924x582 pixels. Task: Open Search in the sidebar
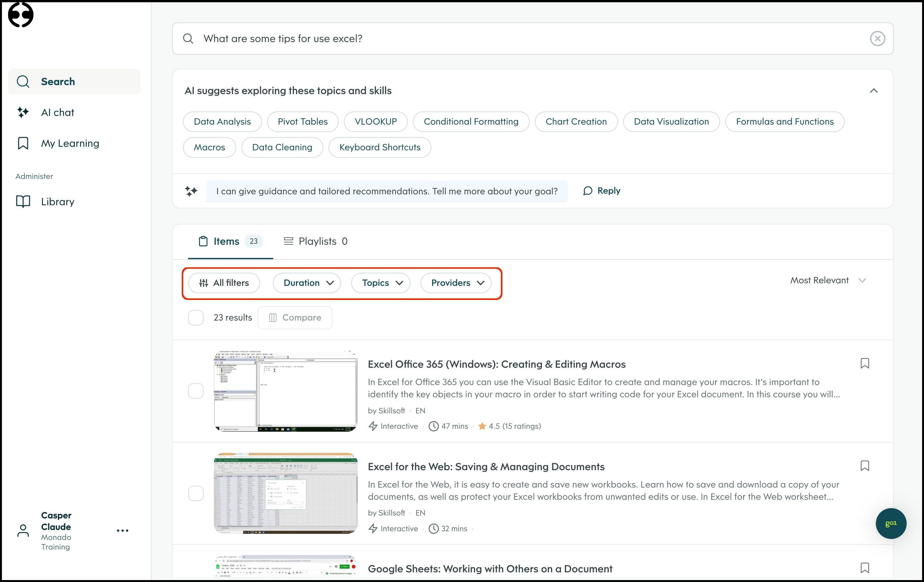[74, 81]
